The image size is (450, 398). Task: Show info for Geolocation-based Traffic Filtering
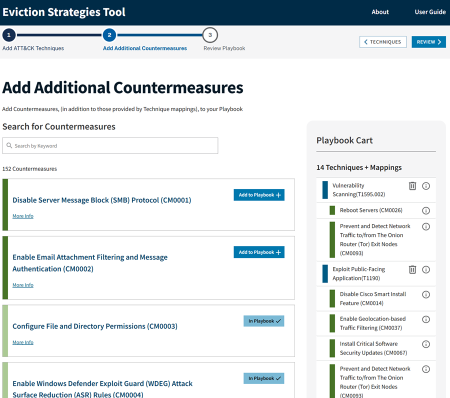(x=426, y=319)
